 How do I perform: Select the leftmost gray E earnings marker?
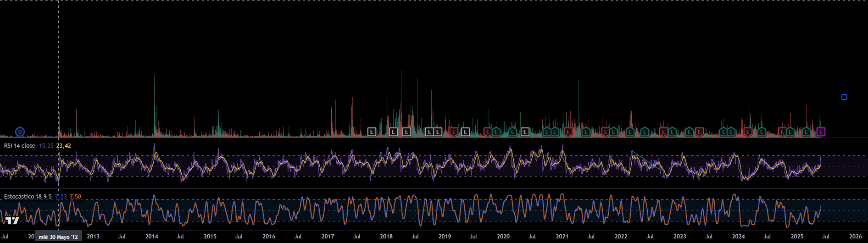[x=372, y=132]
